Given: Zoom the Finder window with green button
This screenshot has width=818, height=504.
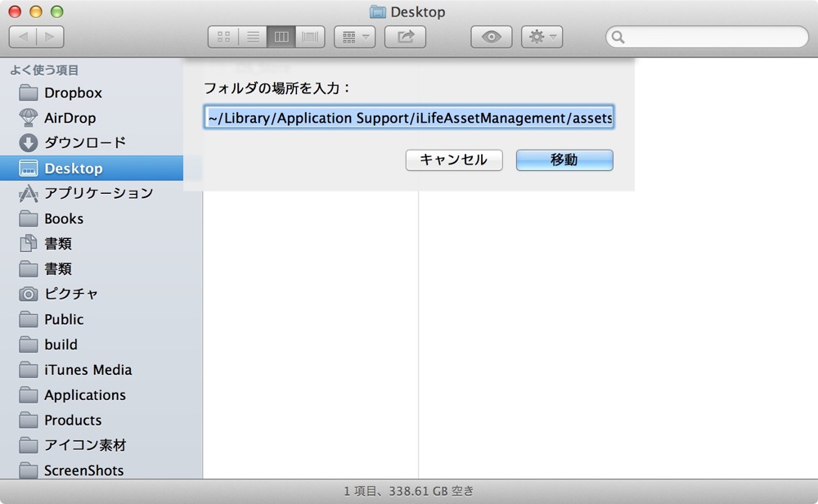Looking at the screenshot, I should 57,11.
